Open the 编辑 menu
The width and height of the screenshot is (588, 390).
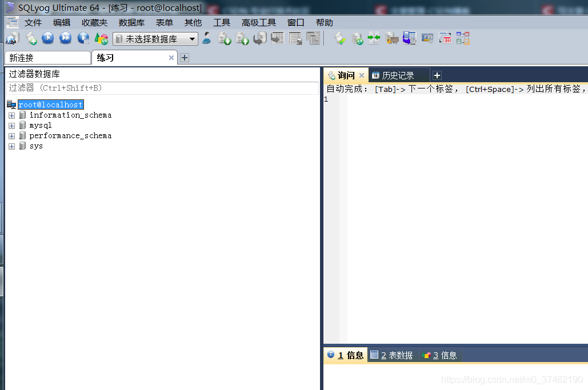62,23
